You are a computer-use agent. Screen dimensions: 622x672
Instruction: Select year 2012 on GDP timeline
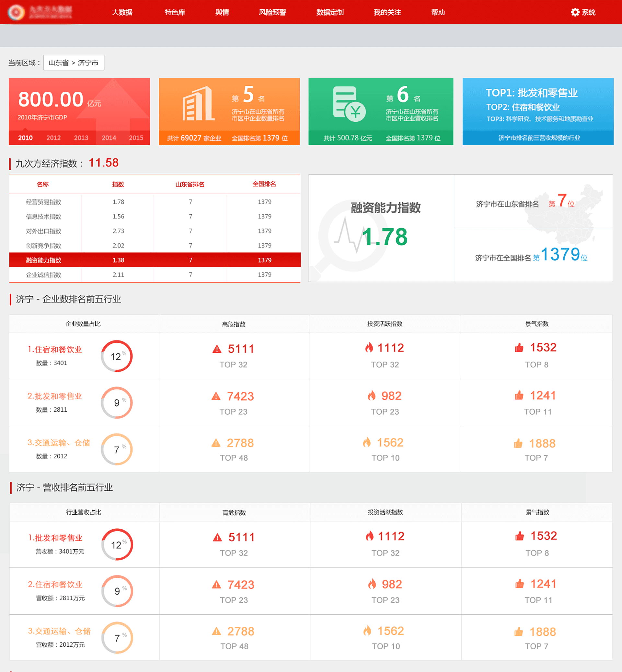tap(53, 138)
